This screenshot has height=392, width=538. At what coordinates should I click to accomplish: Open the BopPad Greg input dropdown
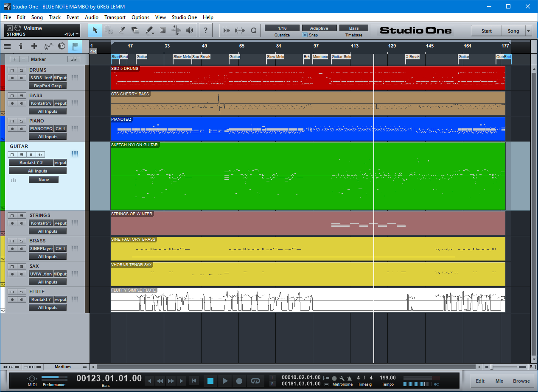(48, 86)
